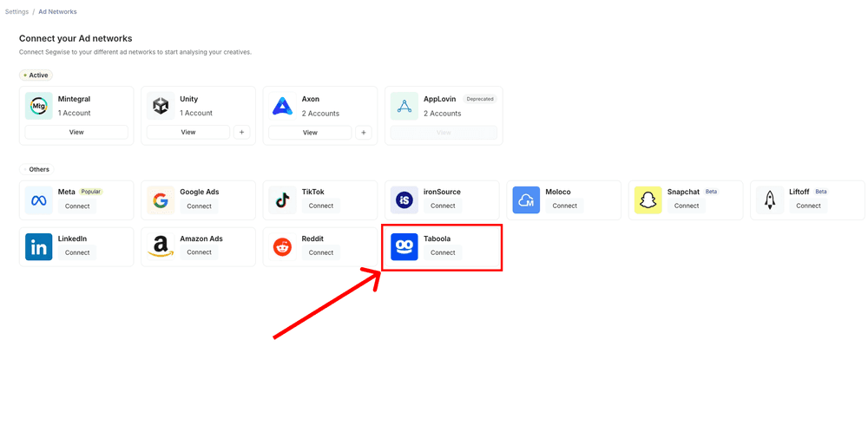
Task: Click the ironSource card title
Action: coord(442,192)
